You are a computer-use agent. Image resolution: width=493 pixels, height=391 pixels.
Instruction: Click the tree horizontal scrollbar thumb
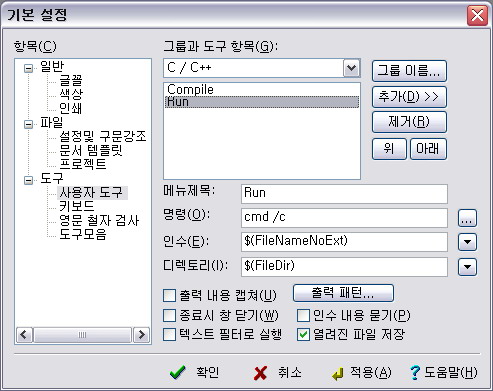[82, 335]
